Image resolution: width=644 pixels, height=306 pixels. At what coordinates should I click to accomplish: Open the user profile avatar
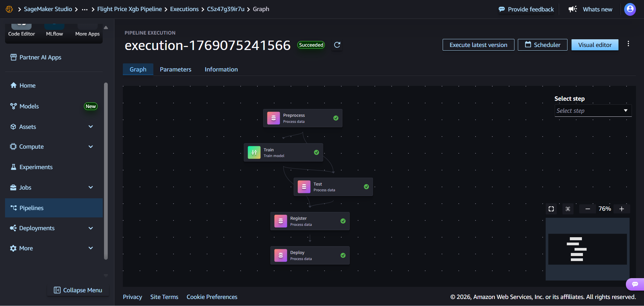630,9
